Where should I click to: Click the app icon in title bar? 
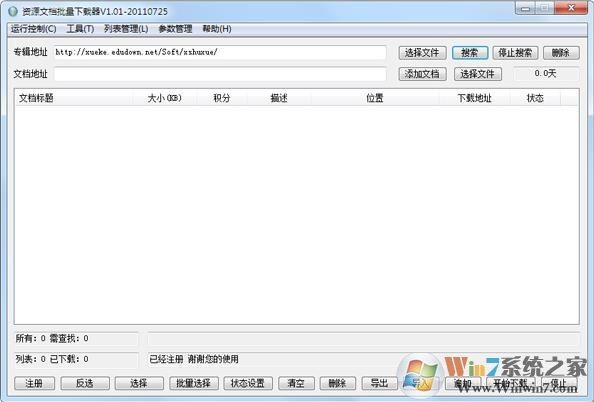pyautogui.click(x=13, y=11)
